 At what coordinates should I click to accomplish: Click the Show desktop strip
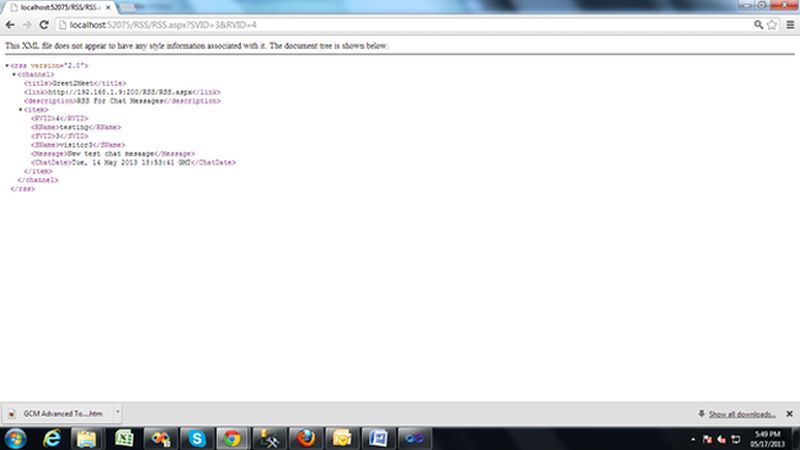pos(796,439)
